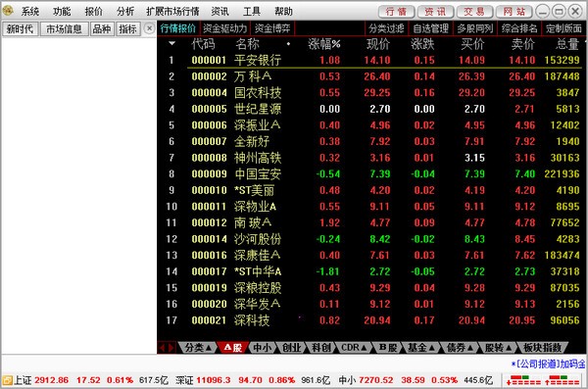Screen dimensions: 588x389
Task: Click the 自选管理 button
Action: (430, 28)
